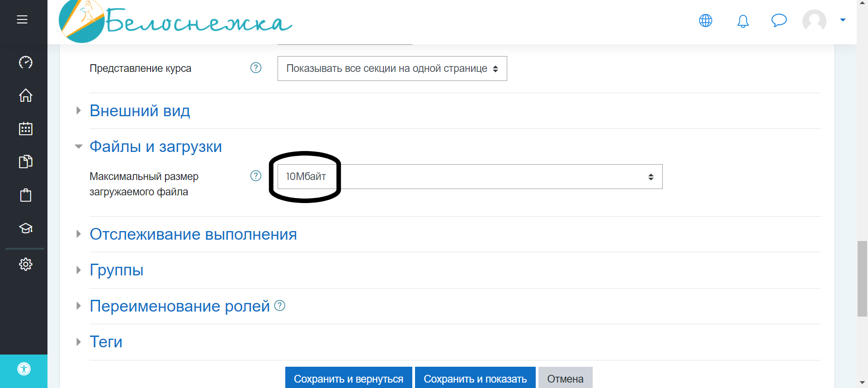Click the graduation cap courses icon

pyautogui.click(x=26, y=228)
